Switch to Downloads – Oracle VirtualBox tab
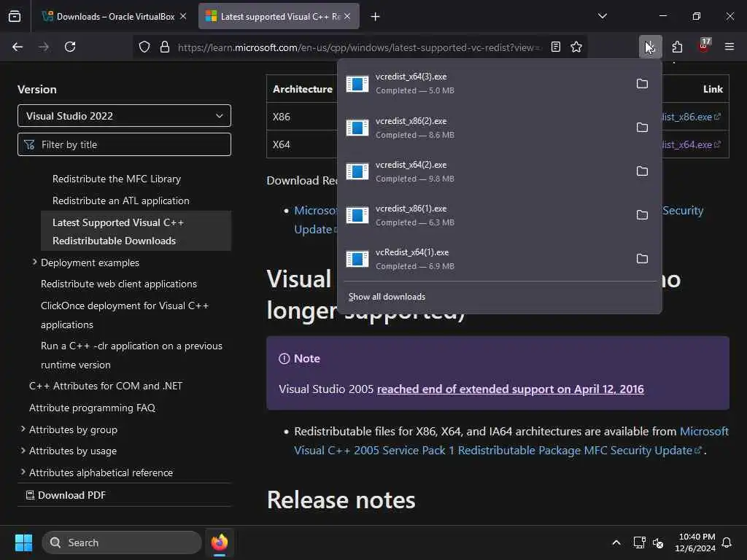This screenshot has width=747, height=560. coord(113,16)
